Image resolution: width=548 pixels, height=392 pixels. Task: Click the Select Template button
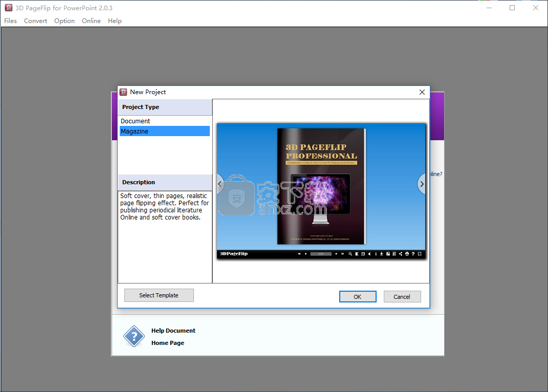click(159, 295)
